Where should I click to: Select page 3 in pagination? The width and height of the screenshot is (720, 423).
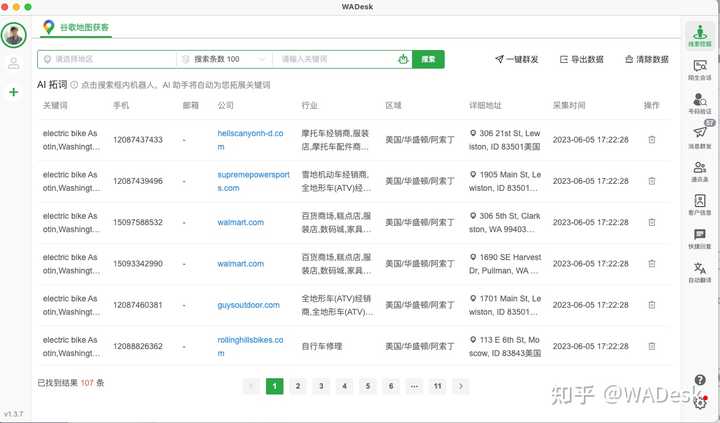point(321,386)
